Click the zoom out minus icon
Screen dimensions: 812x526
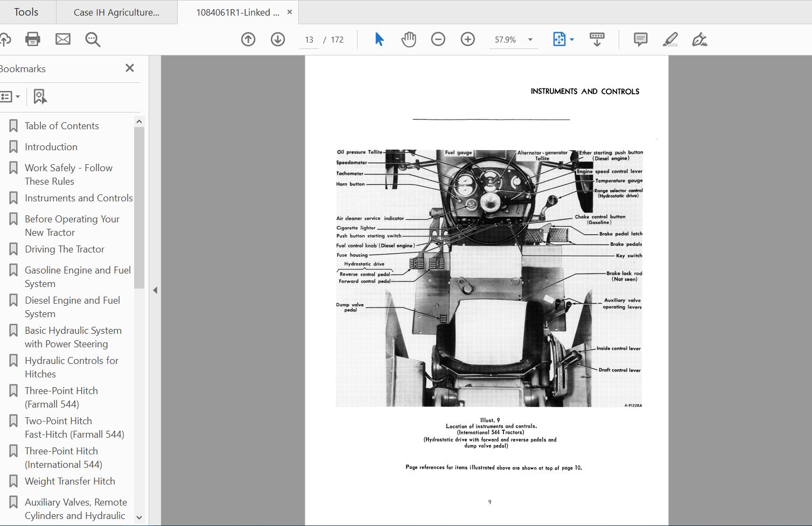click(x=438, y=39)
